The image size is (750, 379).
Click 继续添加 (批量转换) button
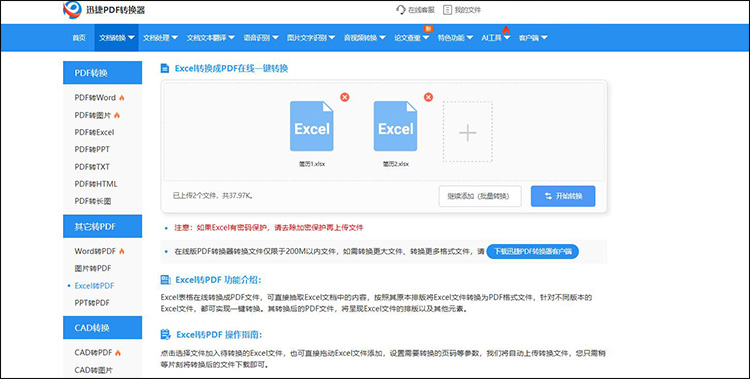click(480, 196)
